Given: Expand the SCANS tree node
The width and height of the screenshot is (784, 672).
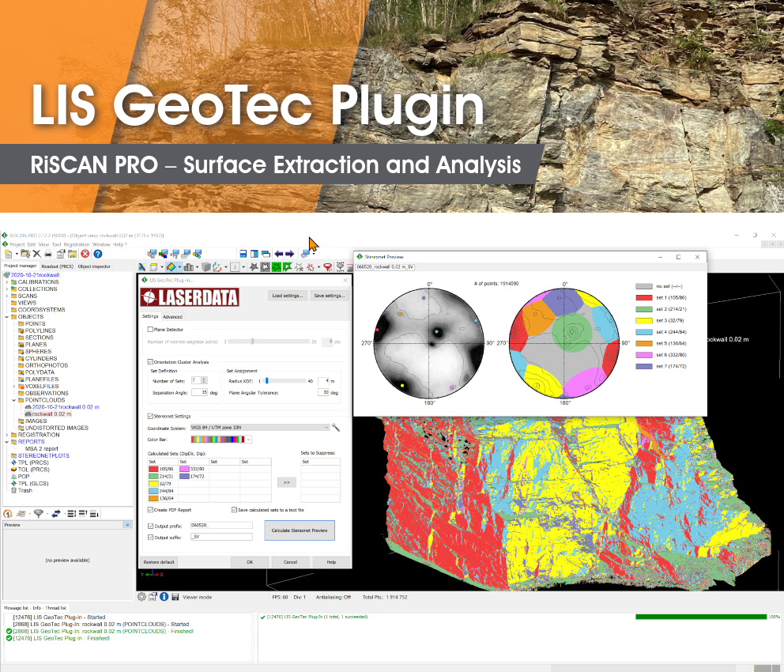Looking at the screenshot, I should tap(7, 296).
